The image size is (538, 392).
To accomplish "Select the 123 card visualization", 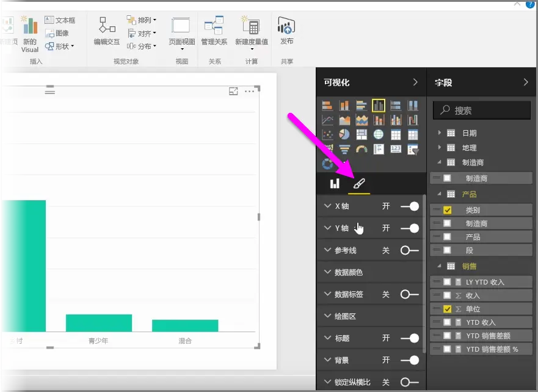I will (x=396, y=149).
